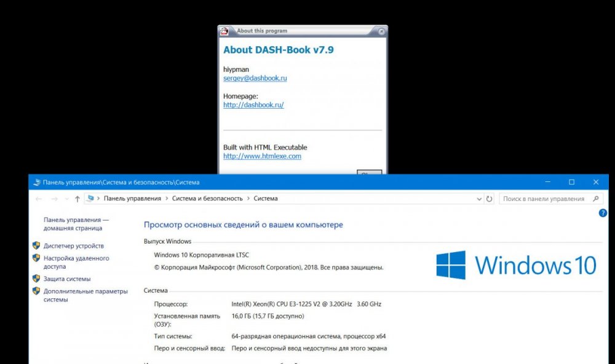Click the magnifier search icon
615x364 pixels.
coord(596,199)
